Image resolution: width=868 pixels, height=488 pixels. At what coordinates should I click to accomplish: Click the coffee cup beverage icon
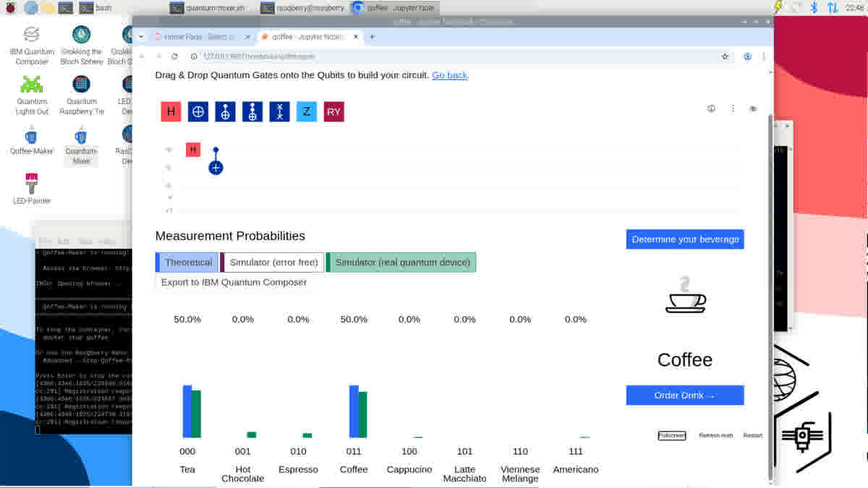pos(685,295)
